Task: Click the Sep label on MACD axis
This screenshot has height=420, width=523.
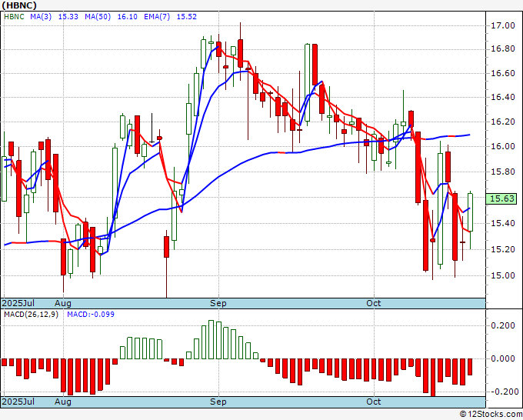Action: point(218,402)
